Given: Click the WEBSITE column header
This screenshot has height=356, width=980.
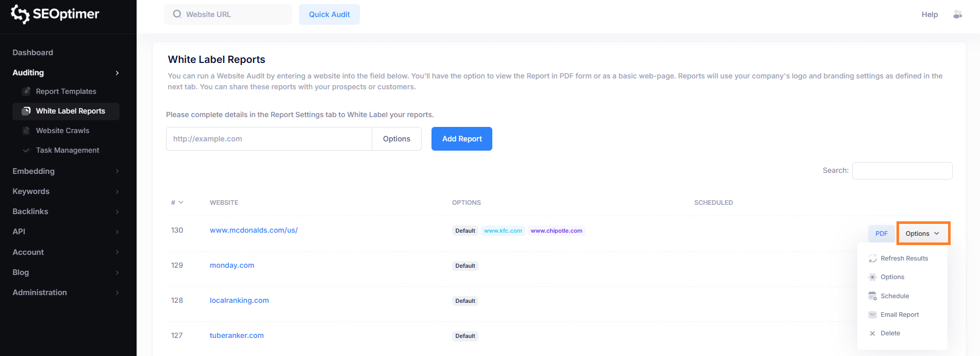Looking at the screenshot, I should (224, 203).
